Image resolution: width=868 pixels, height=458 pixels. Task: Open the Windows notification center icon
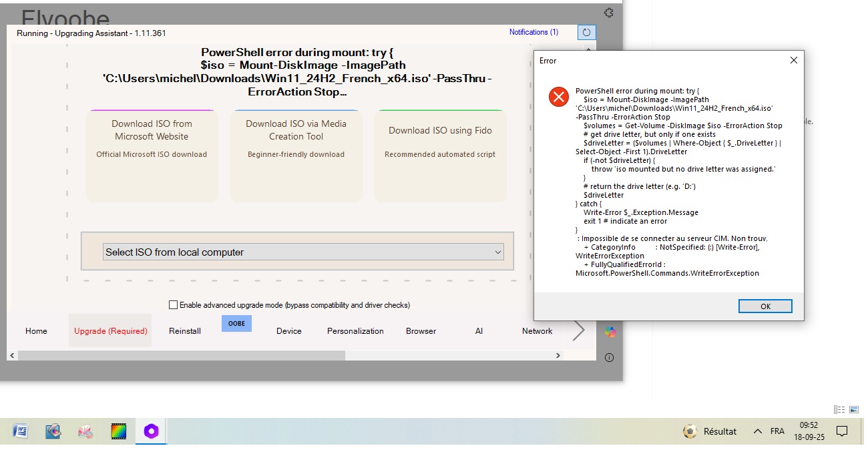point(842,431)
